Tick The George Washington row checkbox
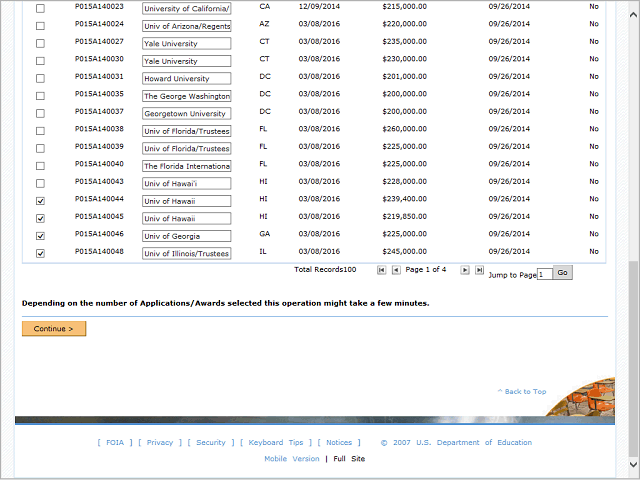Viewport: 640px width, 480px height. tap(40, 96)
